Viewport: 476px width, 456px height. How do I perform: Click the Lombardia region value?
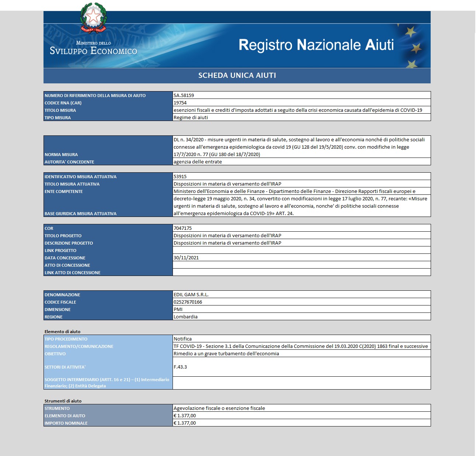tap(185, 317)
